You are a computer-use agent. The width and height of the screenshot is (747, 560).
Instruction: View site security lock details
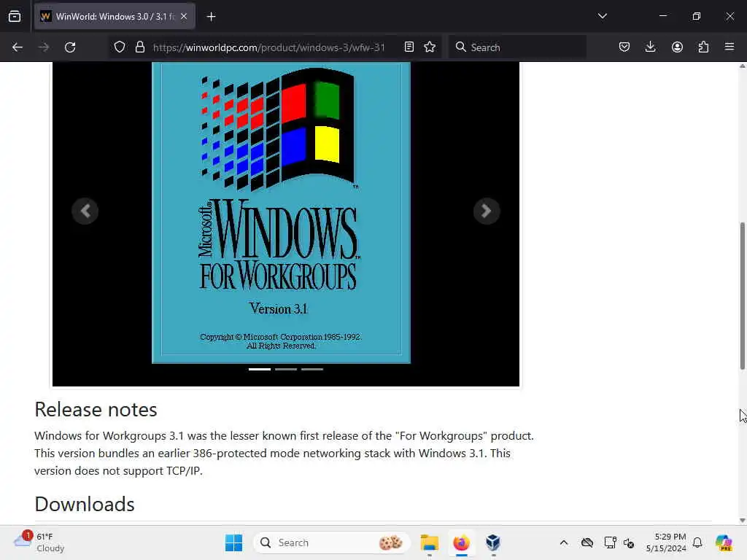pyautogui.click(x=139, y=47)
